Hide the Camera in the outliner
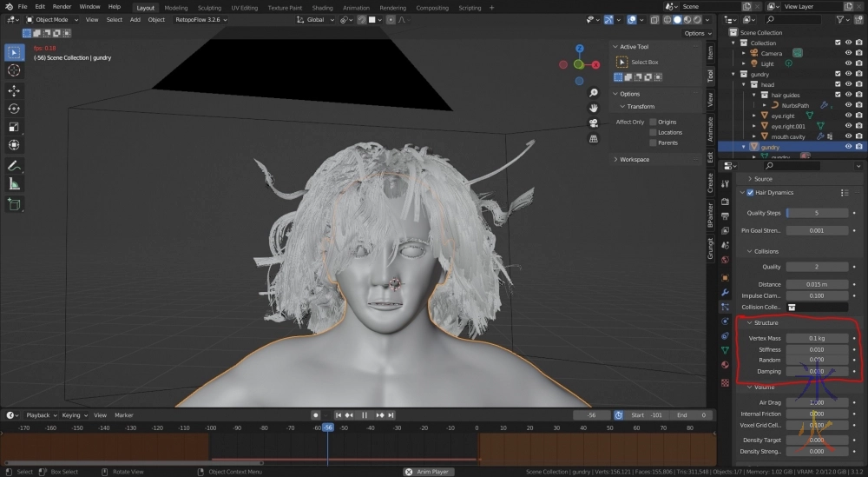Screen dimensions: 868x477 (848, 53)
